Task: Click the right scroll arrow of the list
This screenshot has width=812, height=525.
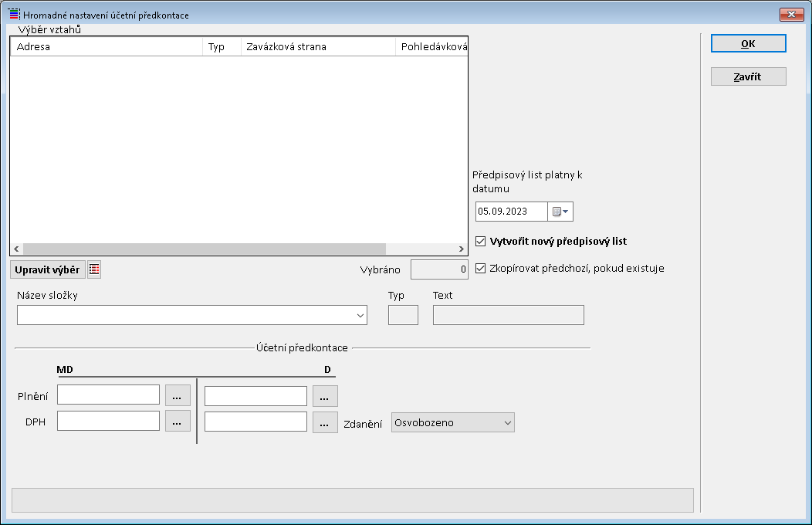Action: point(462,249)
